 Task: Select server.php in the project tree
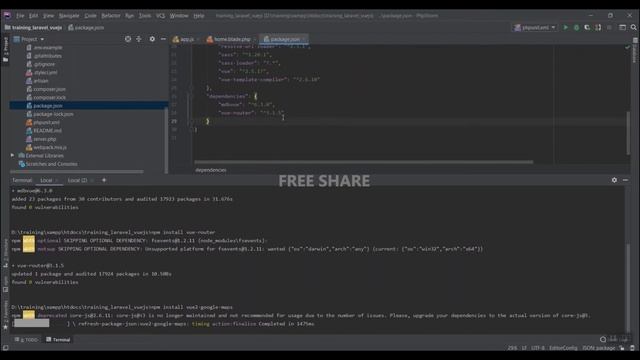(44, 139)
